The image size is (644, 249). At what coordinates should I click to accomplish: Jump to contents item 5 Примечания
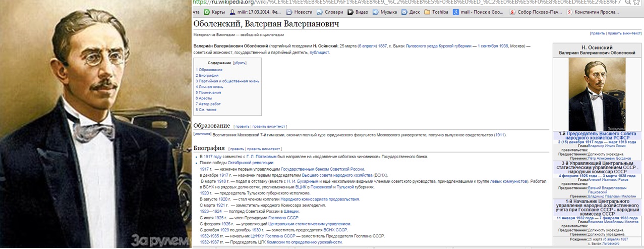208,93
